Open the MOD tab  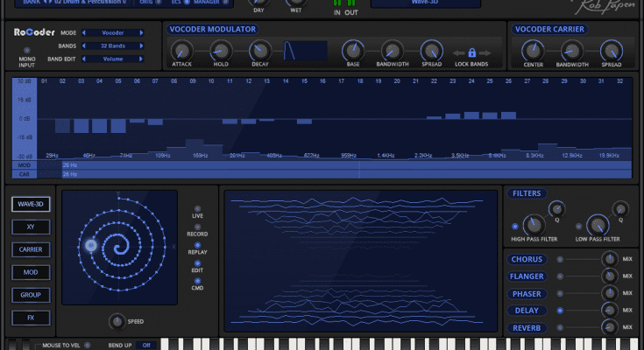[31, 272]
